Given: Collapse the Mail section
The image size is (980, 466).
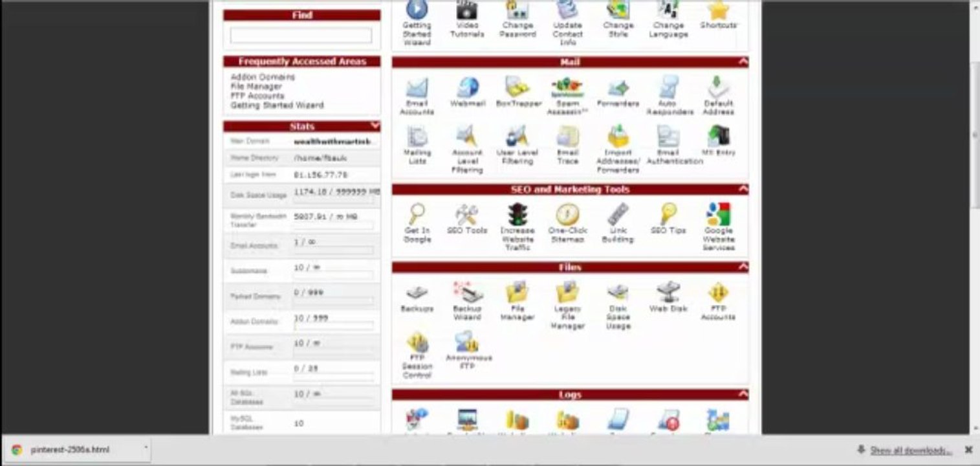Looking at the screenshot, I should tap(743, 62).
